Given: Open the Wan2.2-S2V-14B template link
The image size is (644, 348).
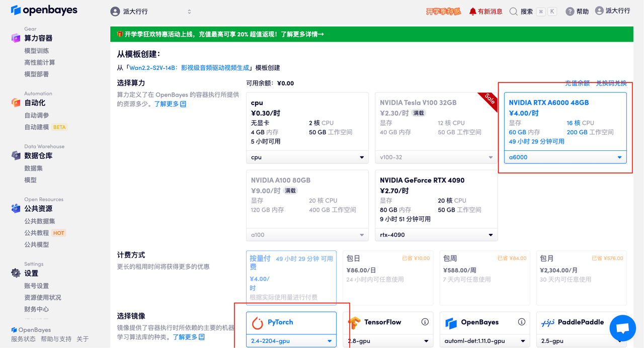Looking at the screenshot, I should click(189, 68).
